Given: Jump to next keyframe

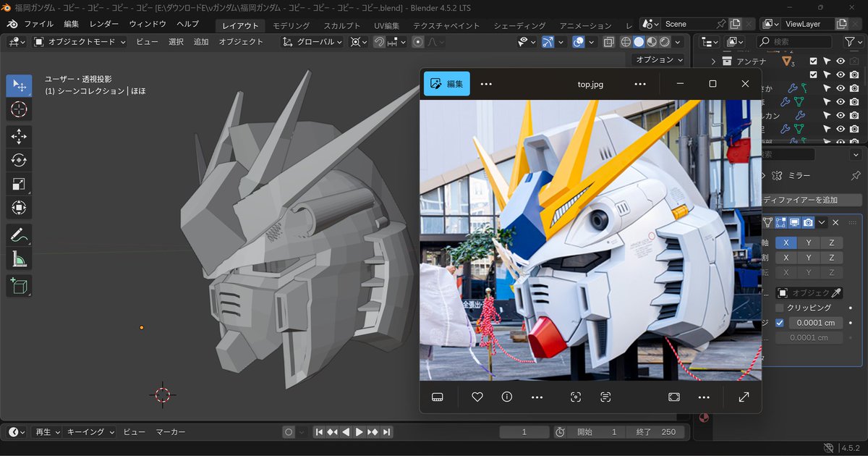Looking at the screenshot, I should pos(373,432).
